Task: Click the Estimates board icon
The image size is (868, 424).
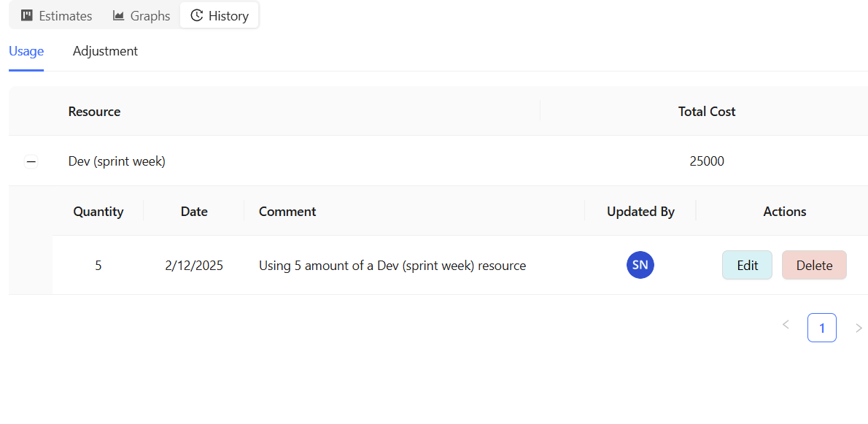Action: (x=27, y=15)
